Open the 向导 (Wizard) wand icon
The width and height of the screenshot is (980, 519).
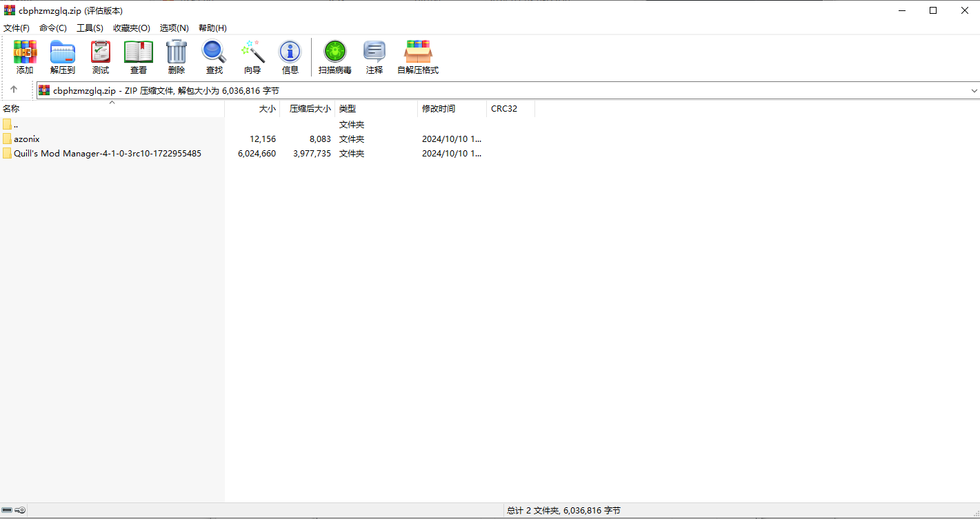[x=252, y=52]
